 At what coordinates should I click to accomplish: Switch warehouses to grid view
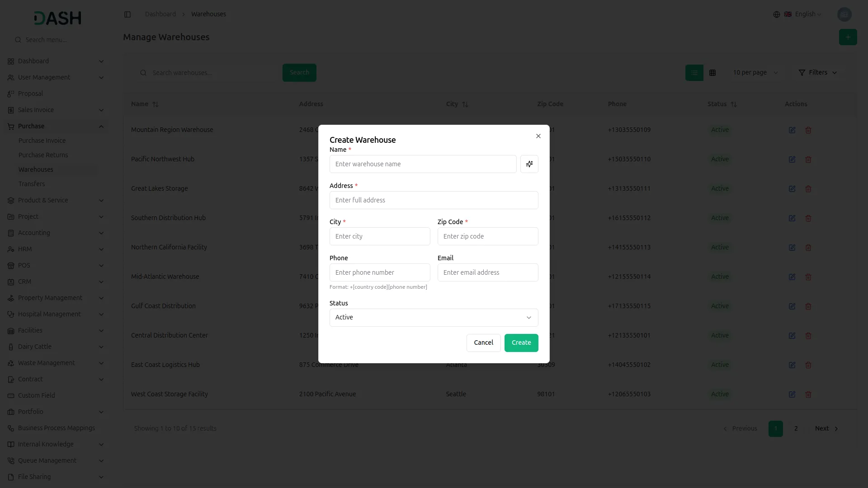pyautogui.click(x=712, y=72)
